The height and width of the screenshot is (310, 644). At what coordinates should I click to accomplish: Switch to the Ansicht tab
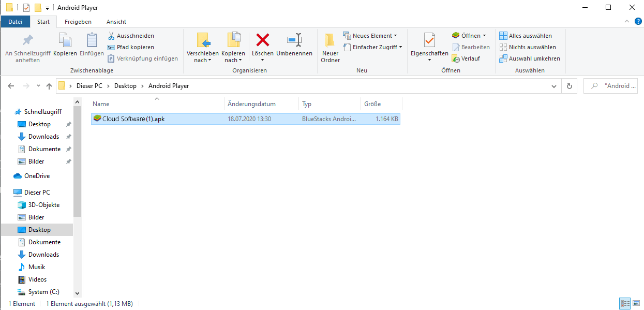point(116,22)
